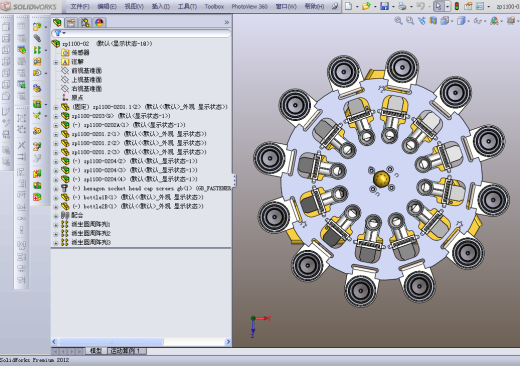Click the Insert Components icon at toolbar top
The image size is (520, 366).
(37, 26)
